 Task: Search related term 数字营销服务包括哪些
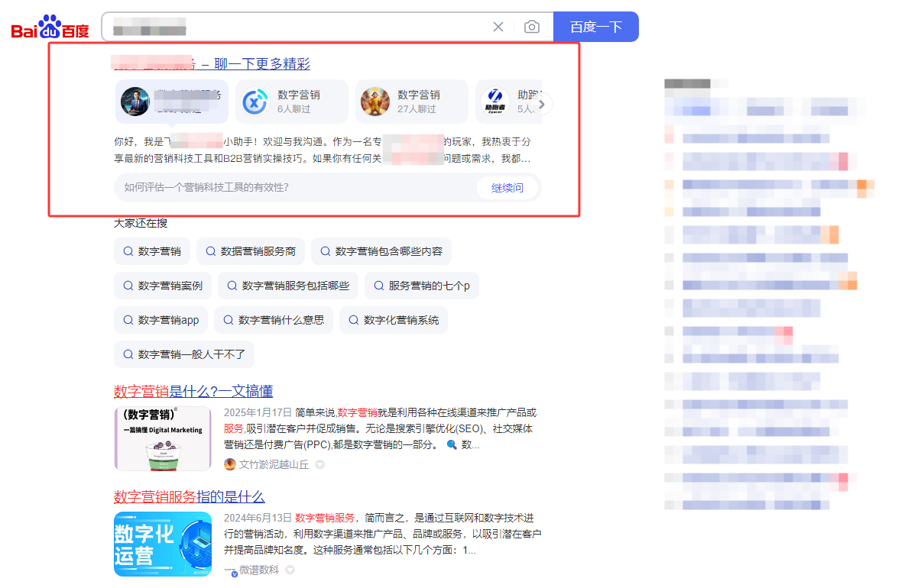pos(288,286)
